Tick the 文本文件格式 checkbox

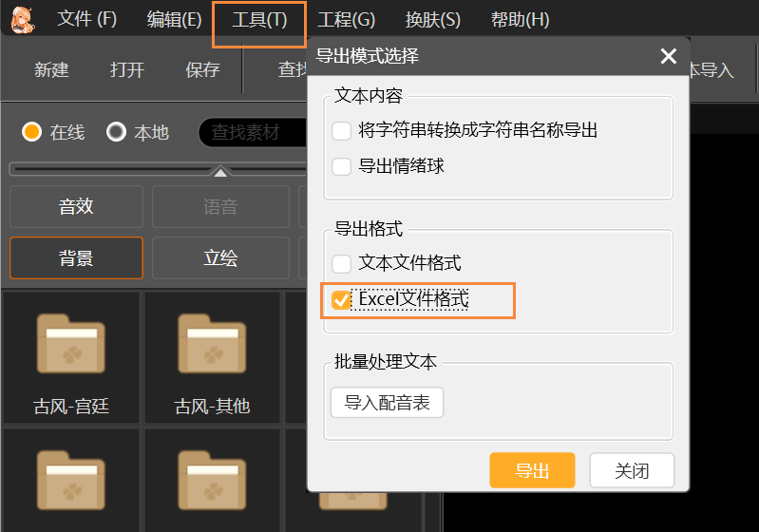tap(342, 263)
